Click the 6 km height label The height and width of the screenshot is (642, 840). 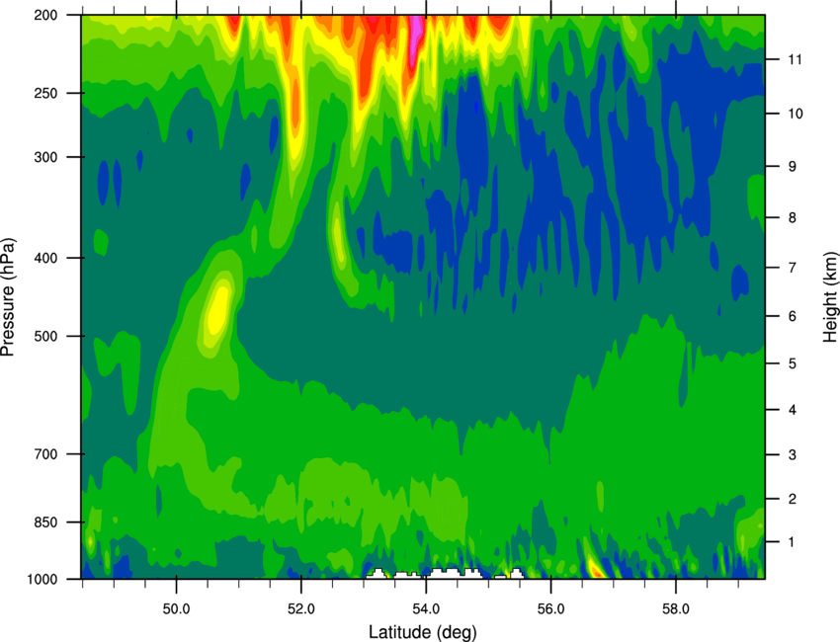pos(792,316)
